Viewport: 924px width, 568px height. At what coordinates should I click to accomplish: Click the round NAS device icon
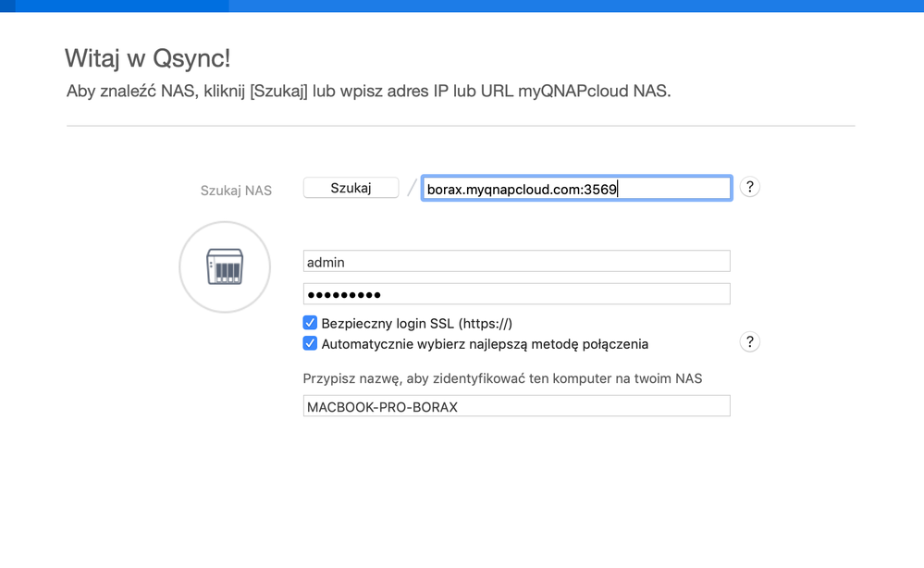tap(225, 267)
